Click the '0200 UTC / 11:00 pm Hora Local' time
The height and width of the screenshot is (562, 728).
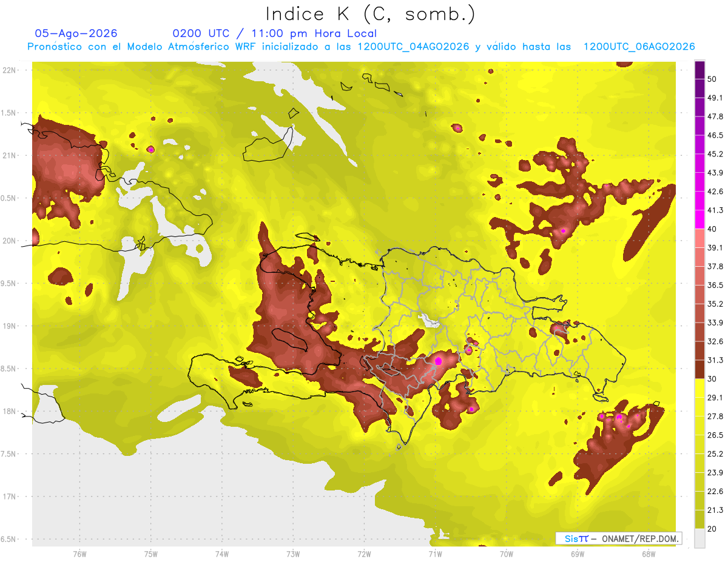coord(275,33)
